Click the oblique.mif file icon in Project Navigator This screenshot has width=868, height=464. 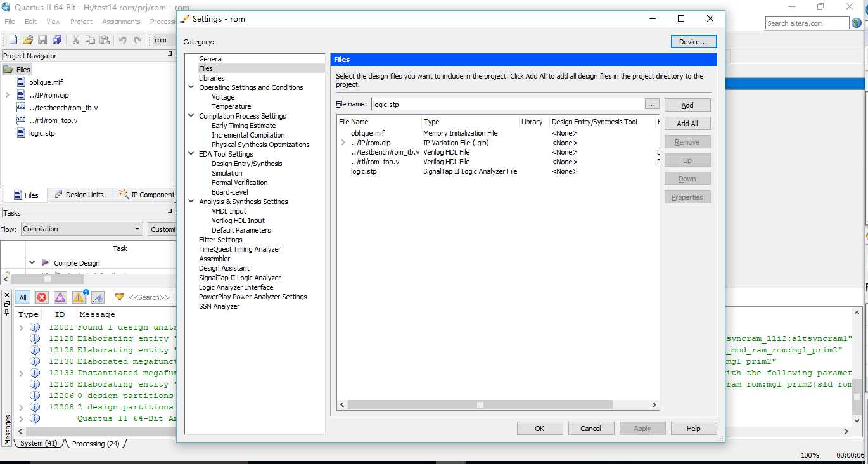tap(22, 82)
